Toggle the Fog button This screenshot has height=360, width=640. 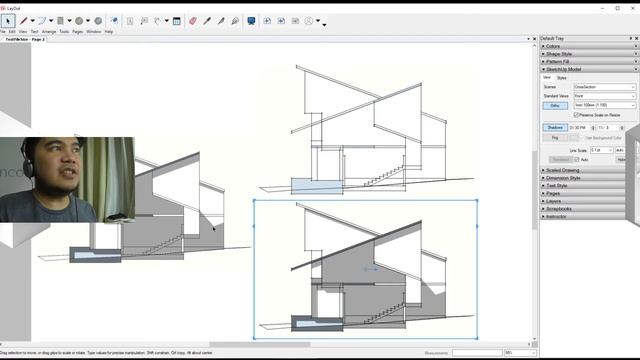click(555, 138)
